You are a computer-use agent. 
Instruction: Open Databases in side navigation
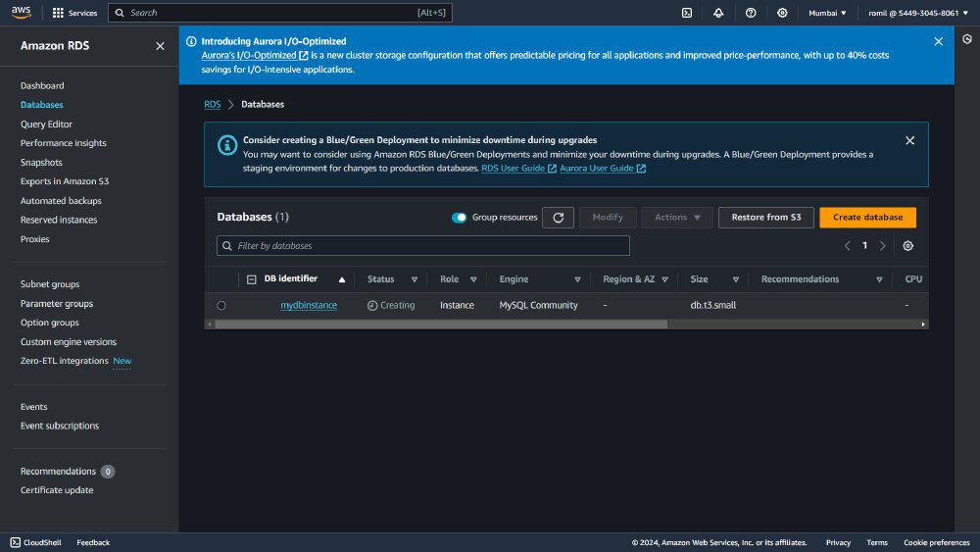click(x=41, y=104)
